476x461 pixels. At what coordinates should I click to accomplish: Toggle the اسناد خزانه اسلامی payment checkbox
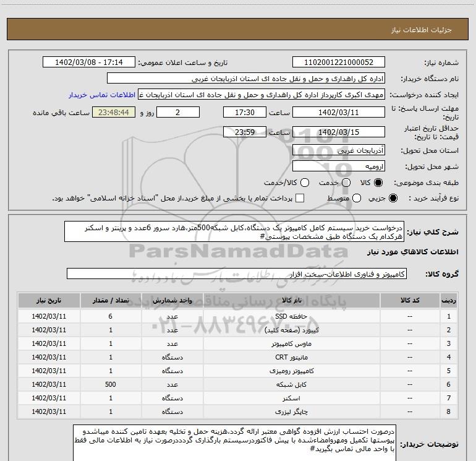(300, 199)
